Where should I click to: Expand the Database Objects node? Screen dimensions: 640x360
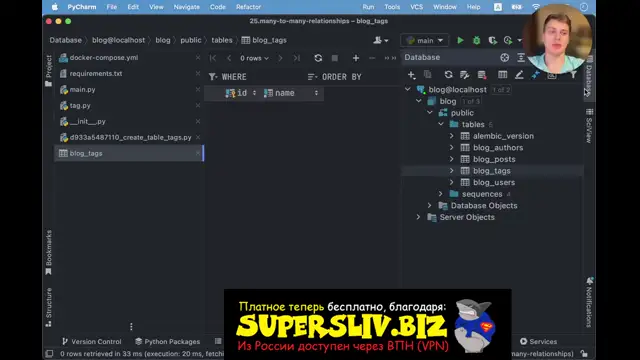point(429,205)
